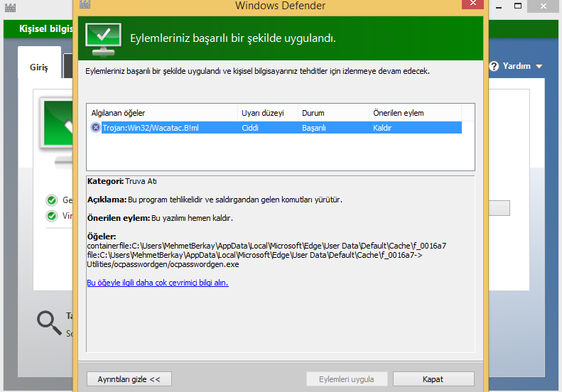Click the threat severity icon beside Trojan:Win32/Wacatac.B!ml
562x392 pixels.
click(95, 128)
